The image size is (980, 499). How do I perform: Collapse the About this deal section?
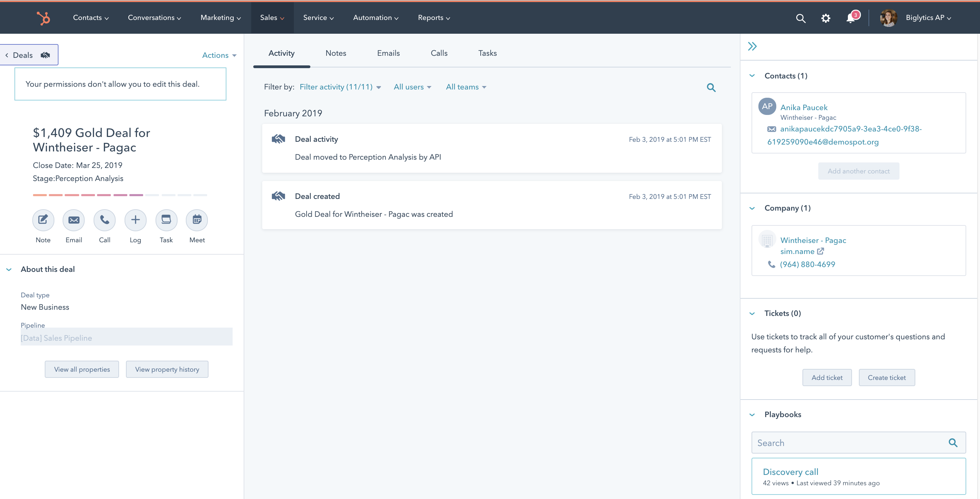pos(9,269)
